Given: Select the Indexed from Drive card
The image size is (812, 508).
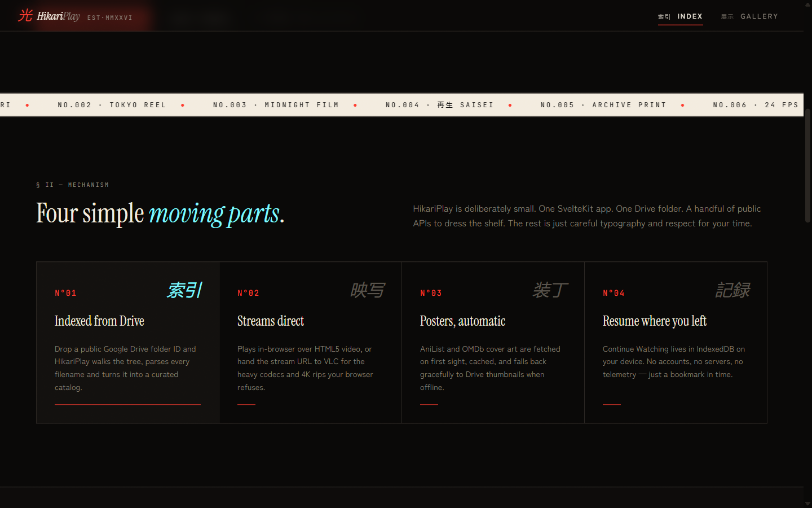Looking at the screenshot, I should 127,343.
